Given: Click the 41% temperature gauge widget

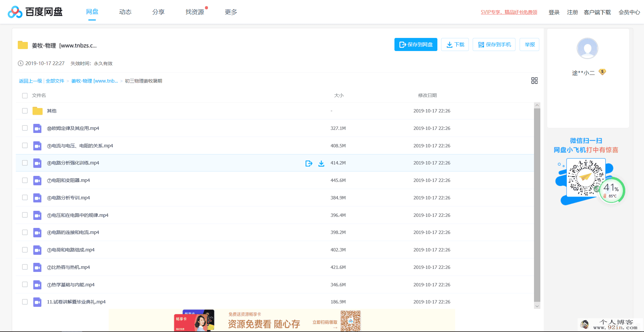Looking at the screenshot, I should pyautogui.click(x=612, y=190).
